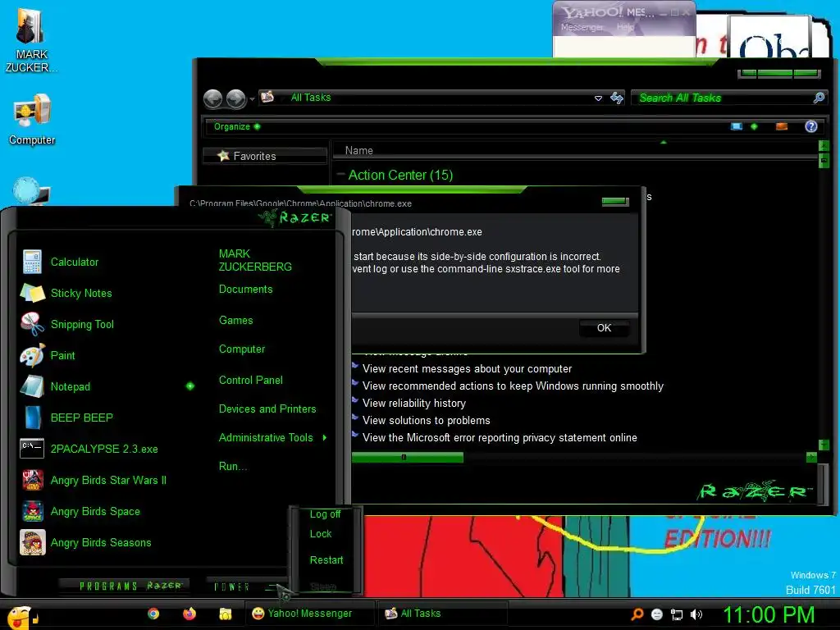Click View solutions to problems
Image resolution: width=840 pixels, height=630 pixels.
(427, 421)
